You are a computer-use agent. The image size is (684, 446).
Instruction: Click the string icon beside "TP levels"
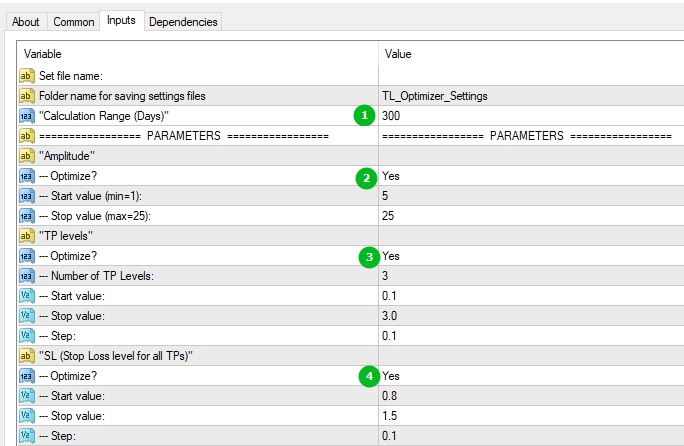pos(27,236)
